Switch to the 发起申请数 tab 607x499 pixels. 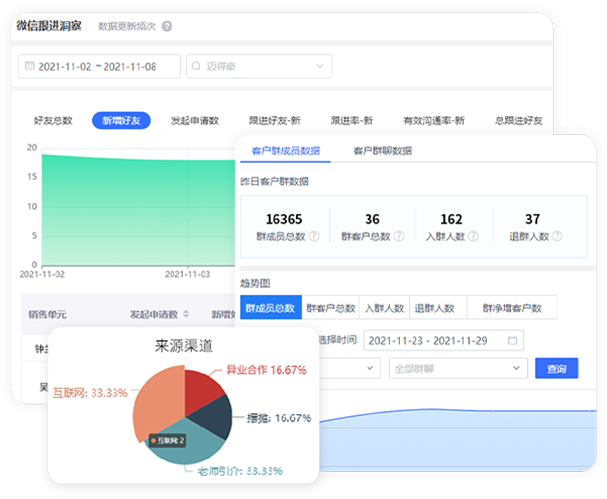[x=195, y=121]
